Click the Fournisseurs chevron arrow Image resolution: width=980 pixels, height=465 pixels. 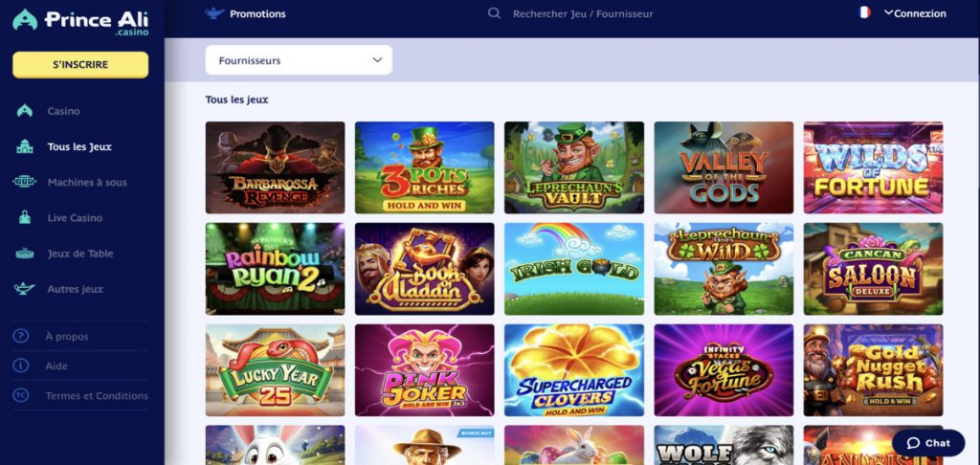pos(377,60)
